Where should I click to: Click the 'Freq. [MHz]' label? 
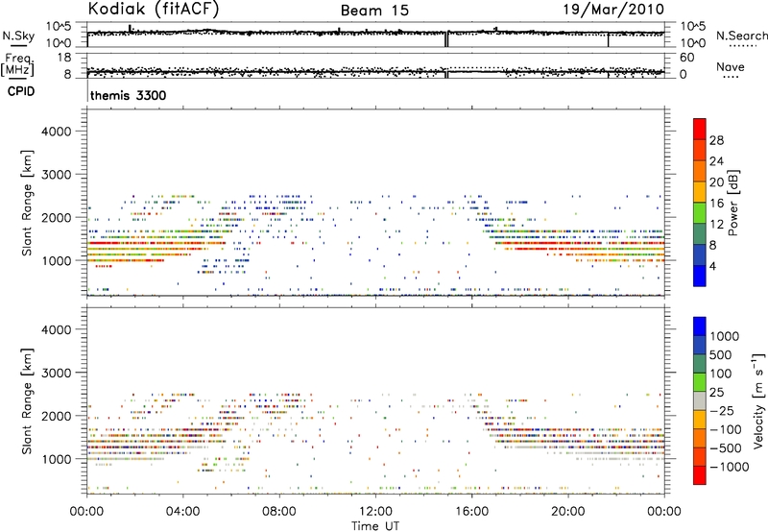click(x=17, y=65)
